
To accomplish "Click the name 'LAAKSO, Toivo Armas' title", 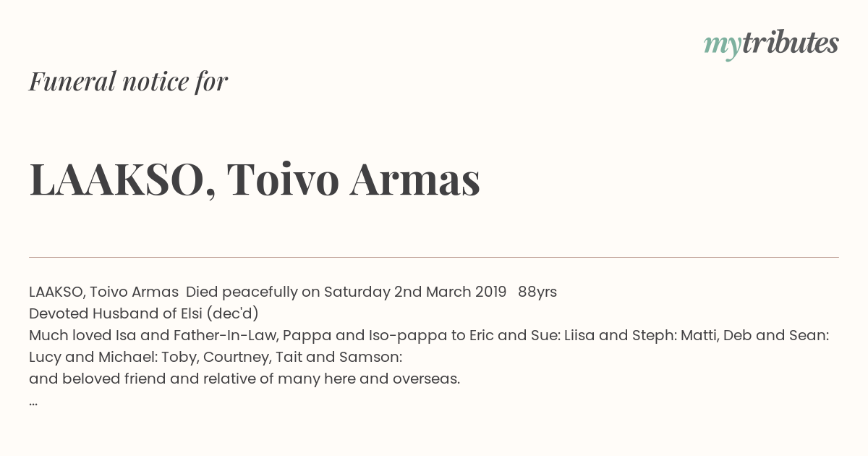I will [x=255, y=179].
